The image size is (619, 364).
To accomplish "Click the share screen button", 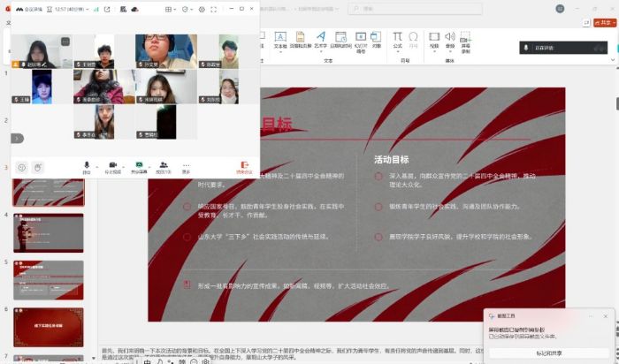I will [x=138, y=166].
